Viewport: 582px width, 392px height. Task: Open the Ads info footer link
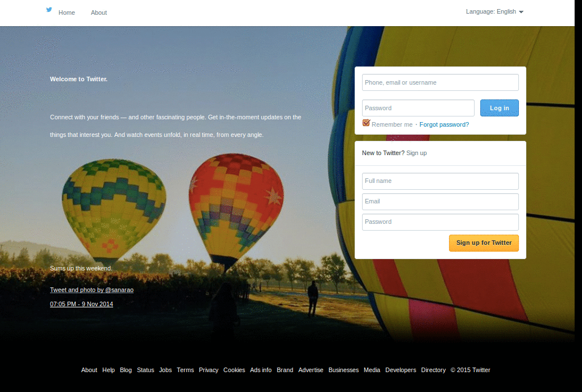point(261,370)
